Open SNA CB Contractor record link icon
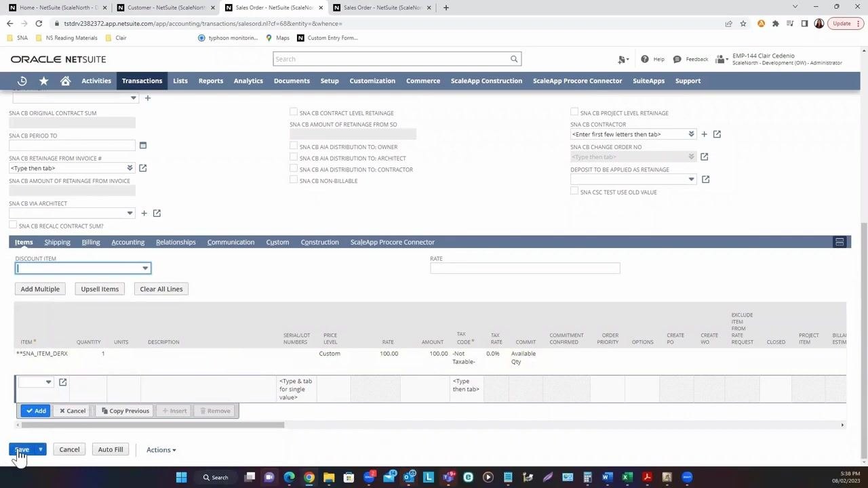The height and width of the screenshot is (488, 868). [x=717, y=134]
